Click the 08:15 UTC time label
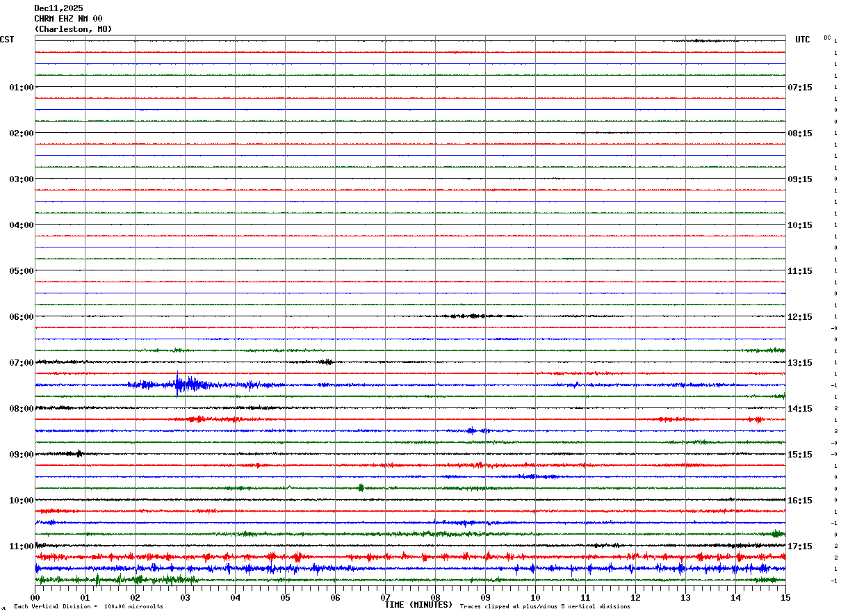 800,133
